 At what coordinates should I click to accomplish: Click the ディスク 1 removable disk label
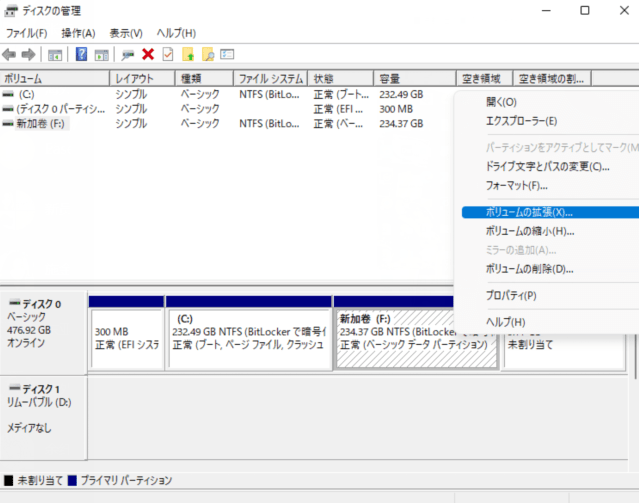[x=43, y=418]
